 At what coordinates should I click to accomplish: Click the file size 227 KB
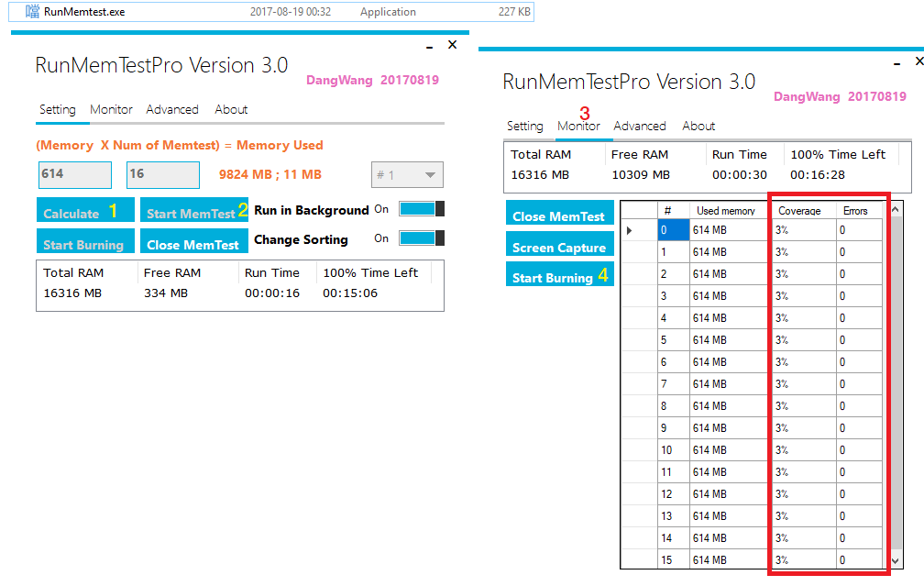pyautogui.click(x=514, y=12)
